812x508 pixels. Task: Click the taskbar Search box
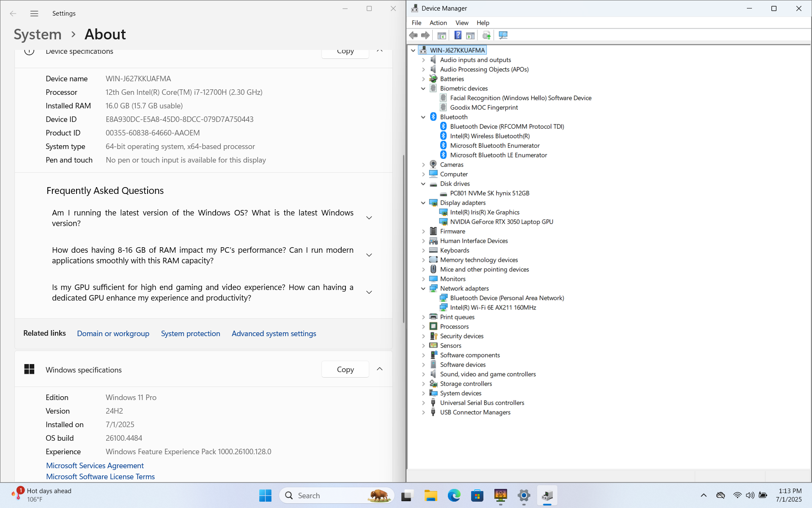point(337,495)
